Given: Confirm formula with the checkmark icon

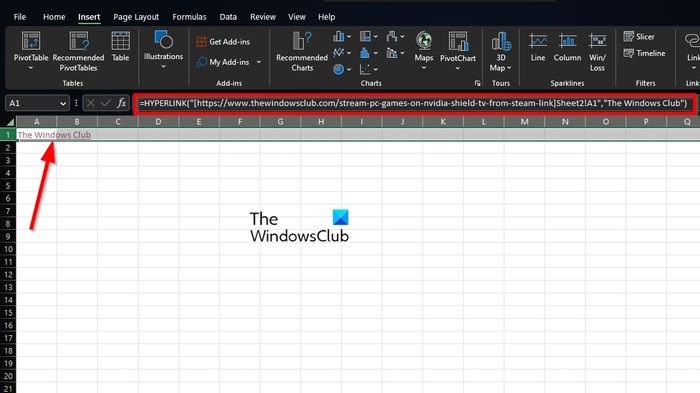Looking at the screenshot, I should (x=106, y=103).
